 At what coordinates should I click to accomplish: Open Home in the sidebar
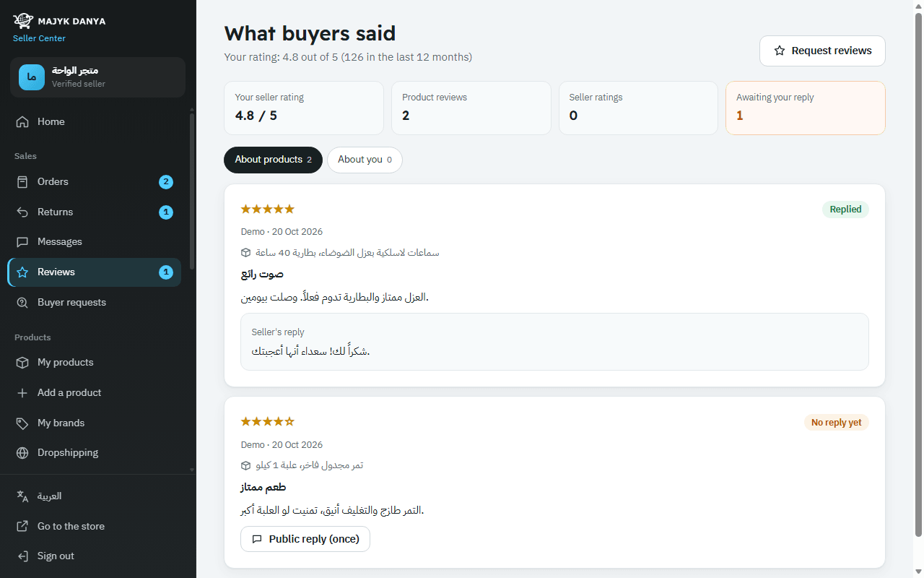point(95,121)
